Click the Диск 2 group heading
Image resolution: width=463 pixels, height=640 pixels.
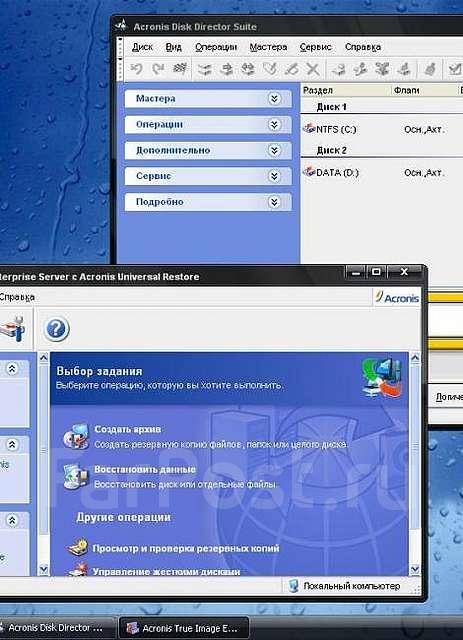[332, 150]
